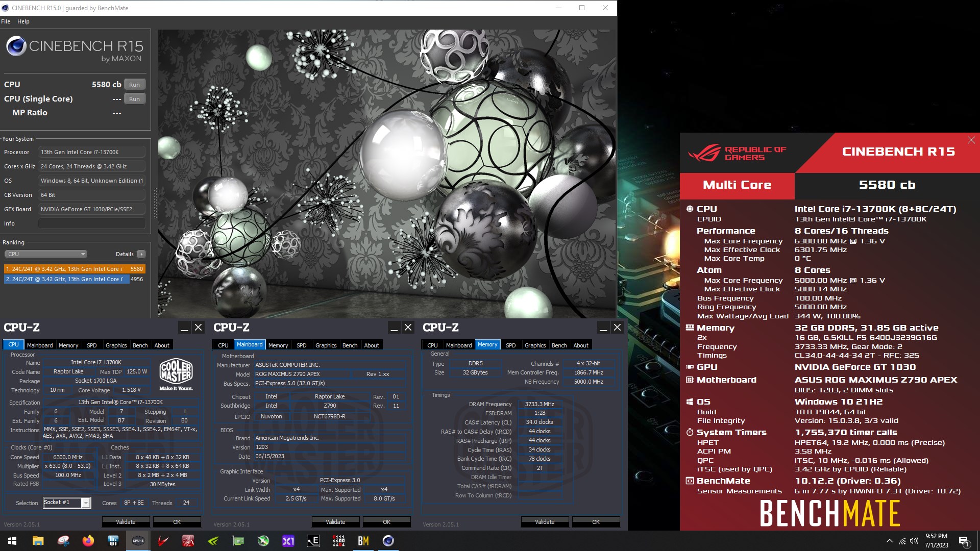
Task: Select active Memory tab in third CPU-Z window
Action: (487, 345)
